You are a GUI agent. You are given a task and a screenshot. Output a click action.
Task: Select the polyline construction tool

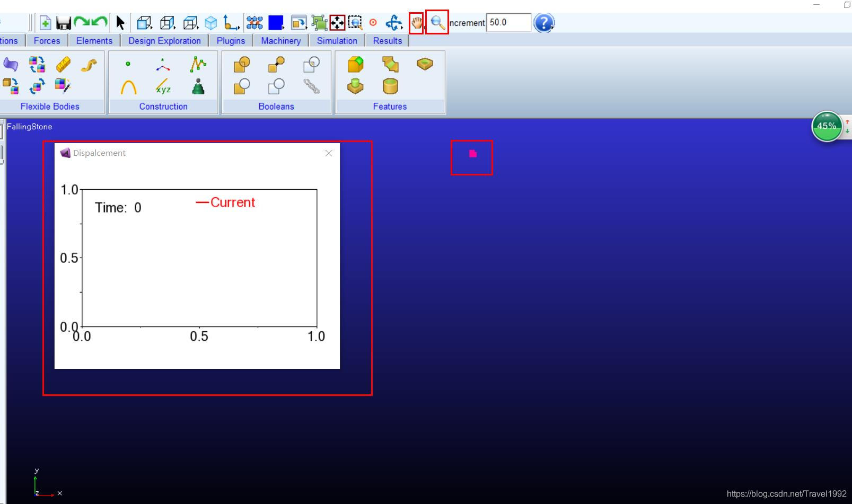pyautogui.click(x=198, y=64)
